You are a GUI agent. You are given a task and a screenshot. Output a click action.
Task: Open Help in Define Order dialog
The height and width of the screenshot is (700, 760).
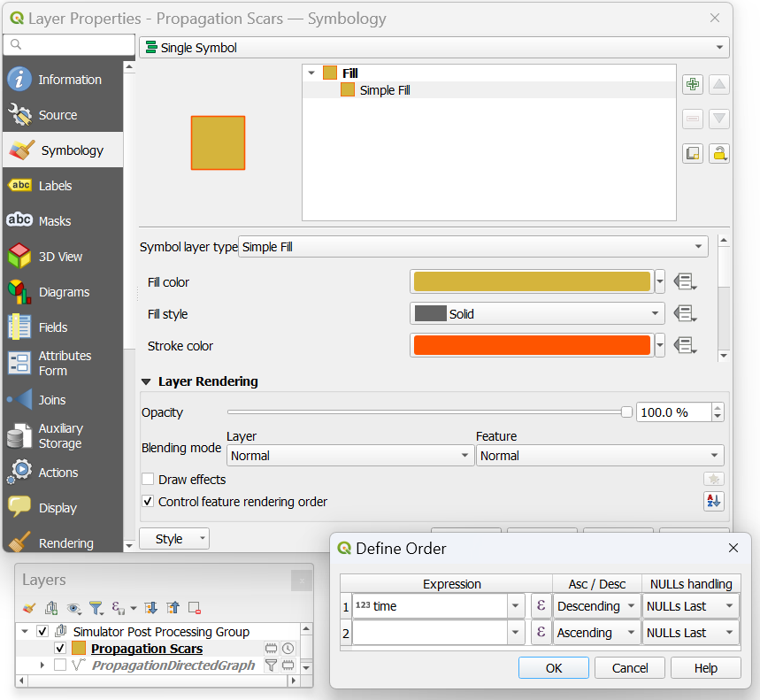tap(706, 668)
